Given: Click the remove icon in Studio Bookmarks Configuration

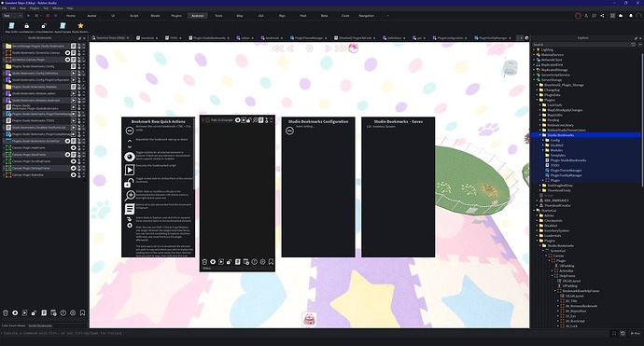Looking at the screenshot, I should [x=289, y=131].
